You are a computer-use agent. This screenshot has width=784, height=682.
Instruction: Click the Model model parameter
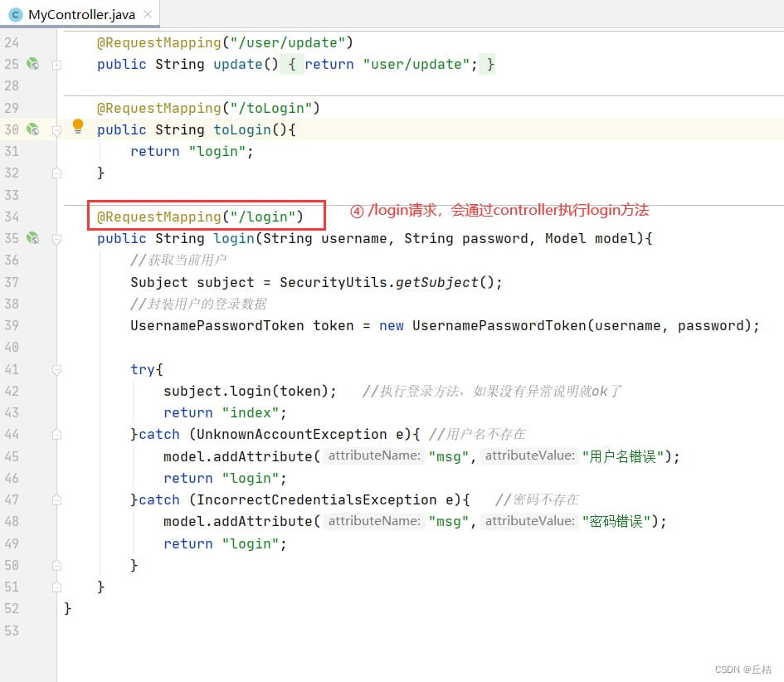[x=591, y=238]
